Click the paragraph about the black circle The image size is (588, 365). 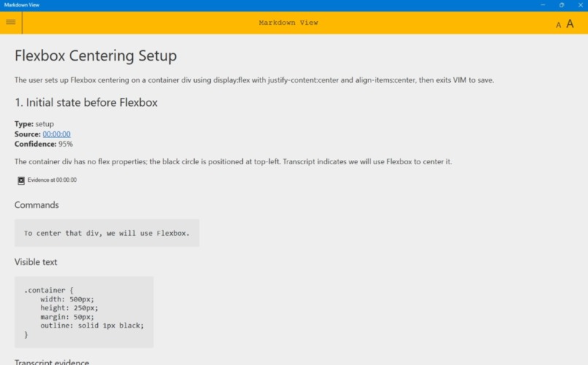tap(233, 161)
